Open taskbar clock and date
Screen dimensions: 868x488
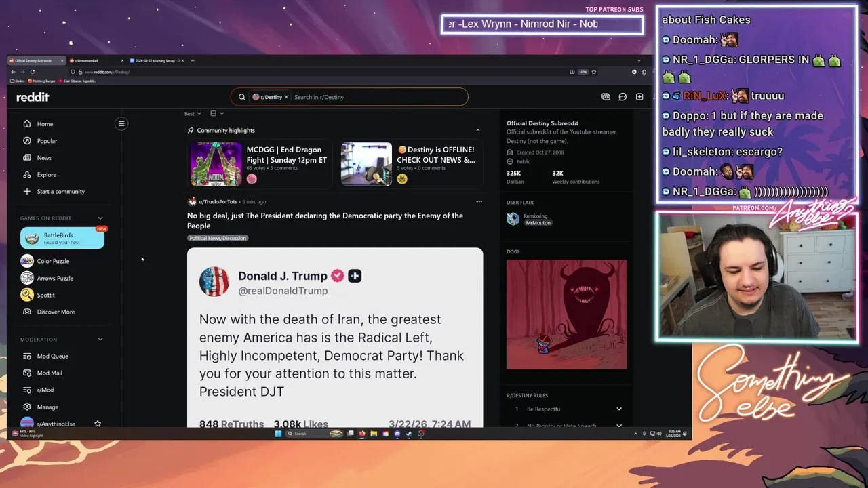(x=672, y=434)
